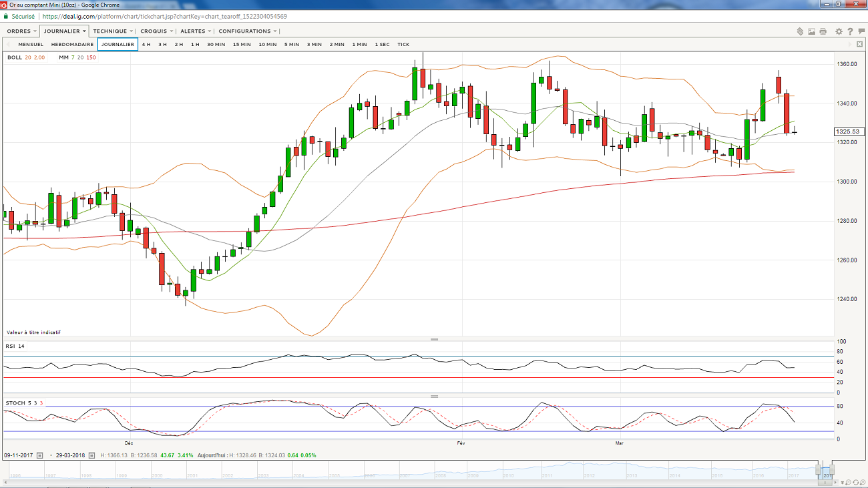Click the Aujourd'hui daily stats label

[x=213, y=455]
